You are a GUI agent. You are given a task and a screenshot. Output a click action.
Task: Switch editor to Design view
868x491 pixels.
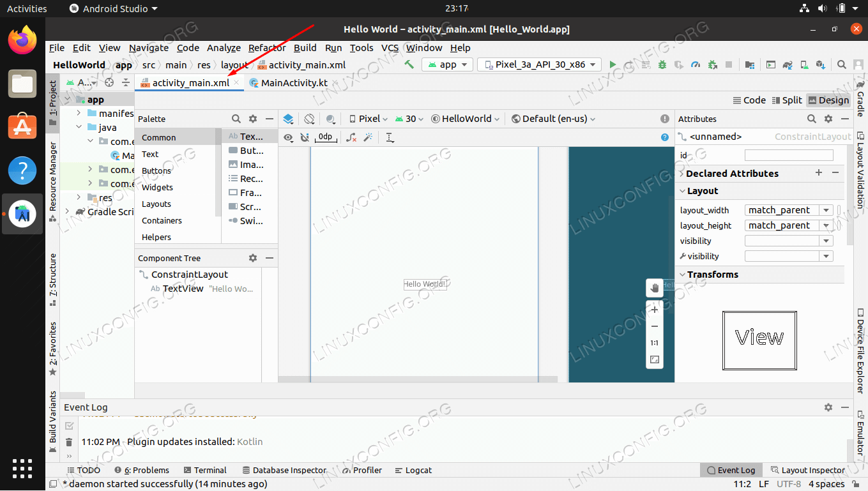tap(828, 100)
